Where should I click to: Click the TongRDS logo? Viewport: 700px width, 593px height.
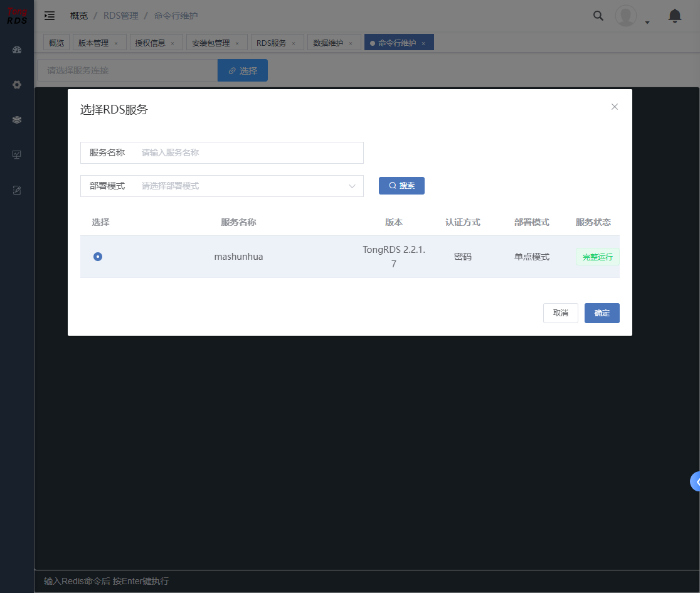point(17,16)
